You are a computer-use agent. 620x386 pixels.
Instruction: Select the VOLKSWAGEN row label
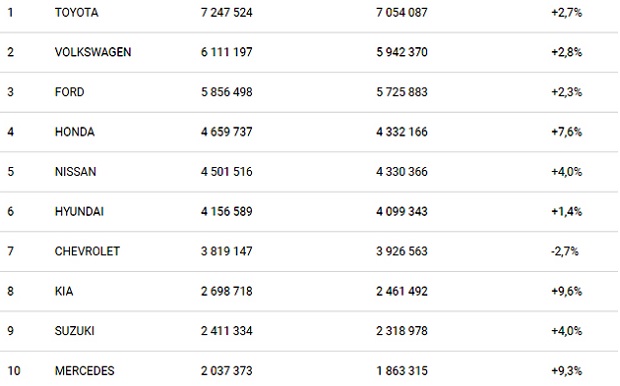[93, 52]
